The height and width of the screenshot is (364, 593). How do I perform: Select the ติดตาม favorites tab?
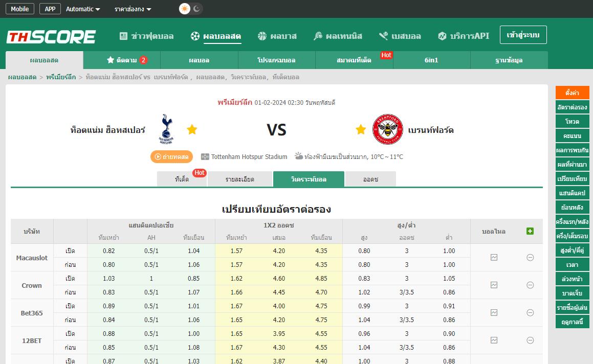(122, 60)
